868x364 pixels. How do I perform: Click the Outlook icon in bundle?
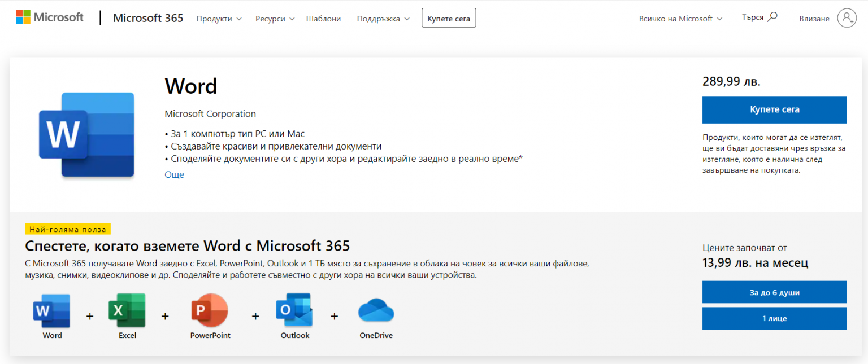(294, 310)
